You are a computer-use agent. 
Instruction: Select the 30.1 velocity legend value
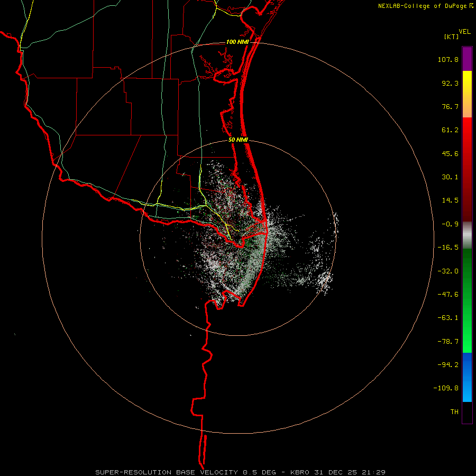pyautogui.click(x=450, y=177)
